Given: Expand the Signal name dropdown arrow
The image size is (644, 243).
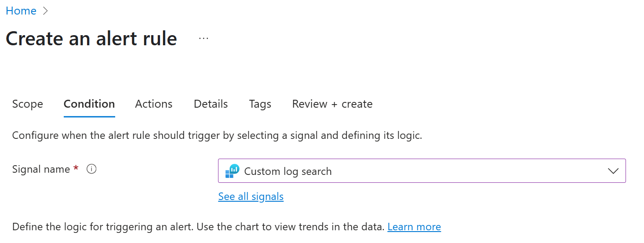Looking at the screenshot, I should [613, 171].
